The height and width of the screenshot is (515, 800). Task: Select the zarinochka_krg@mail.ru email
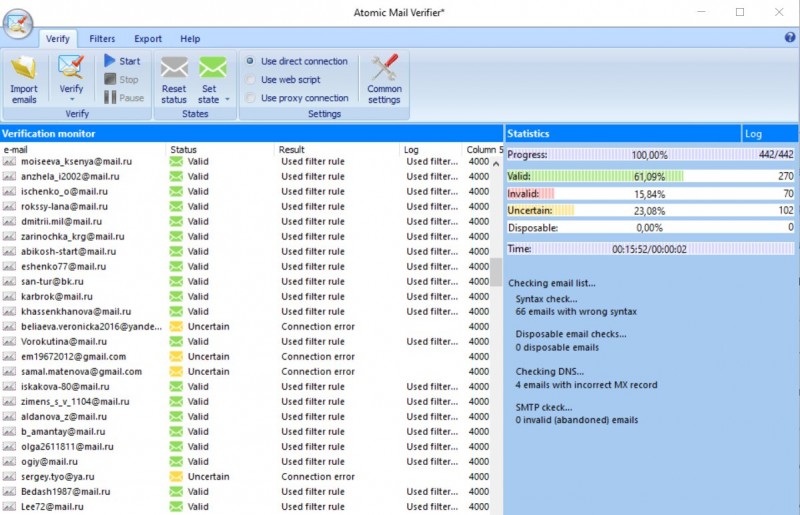pos(72,236)
